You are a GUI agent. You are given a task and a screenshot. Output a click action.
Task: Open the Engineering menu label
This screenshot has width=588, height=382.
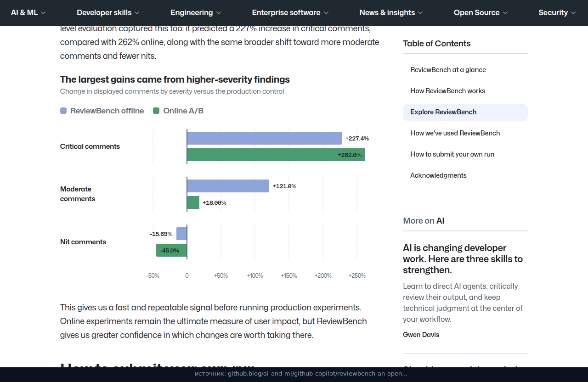192,13
